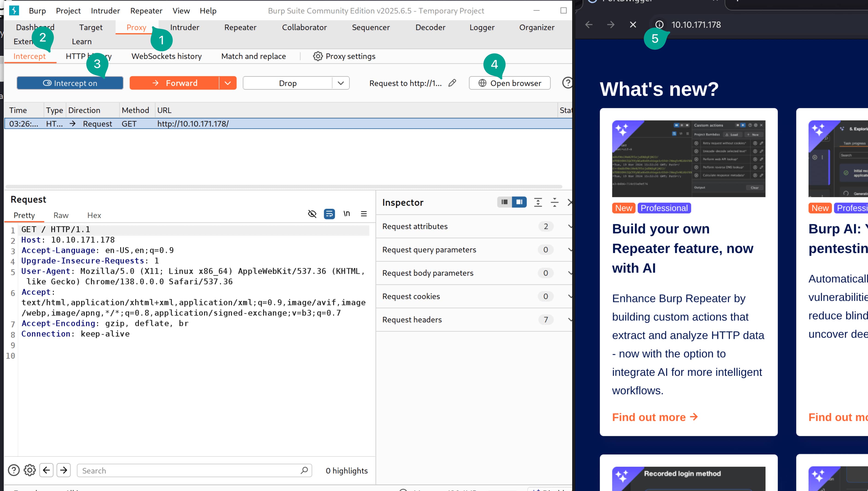Click the back arrow in request editor
Viewport: 868px width, 491px height.
pyautogui.click(x=47, y=470)
